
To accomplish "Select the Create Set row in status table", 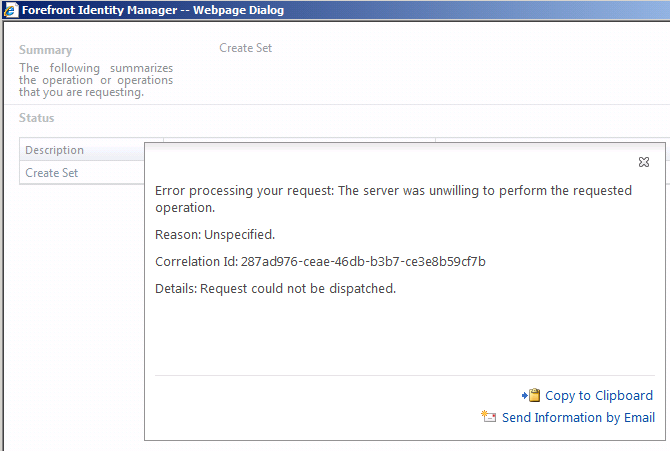I will [82, 173].
